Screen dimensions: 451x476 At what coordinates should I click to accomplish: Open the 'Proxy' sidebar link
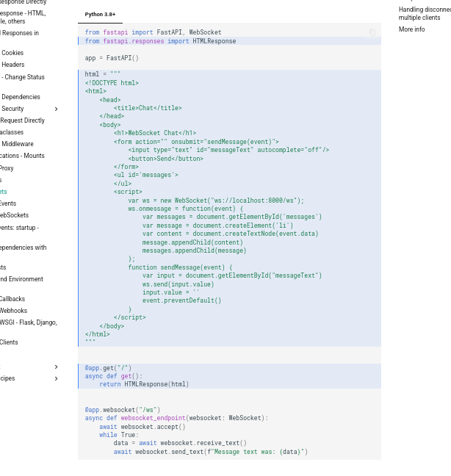7,168
